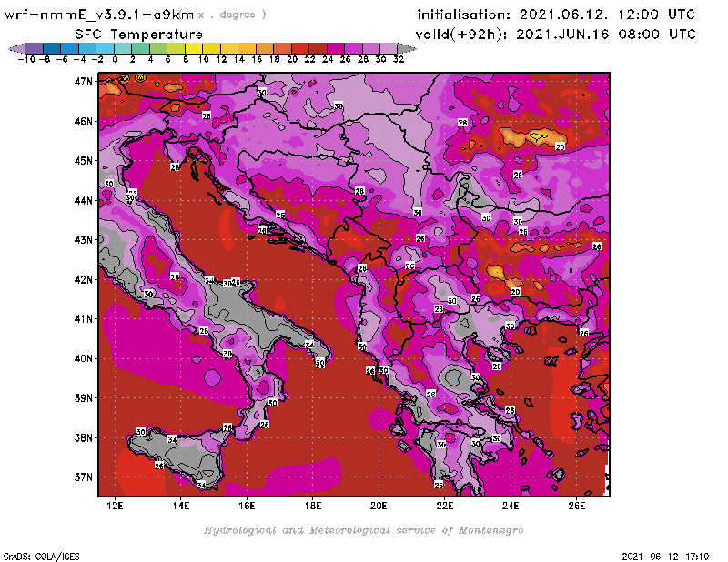This screenshot has height=562, width=728.
Task: Click the purple swatch between -10 and -8
Action: pos(35,48)
